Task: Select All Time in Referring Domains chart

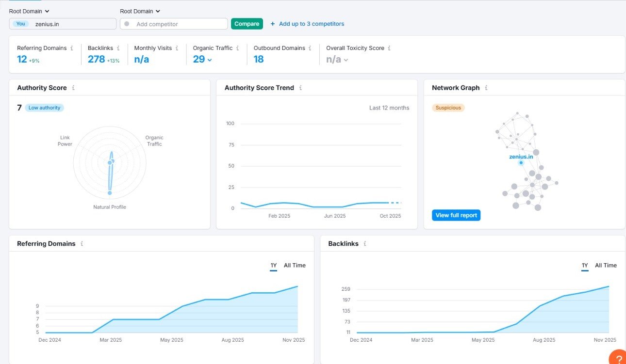Action: pos(295,265)
